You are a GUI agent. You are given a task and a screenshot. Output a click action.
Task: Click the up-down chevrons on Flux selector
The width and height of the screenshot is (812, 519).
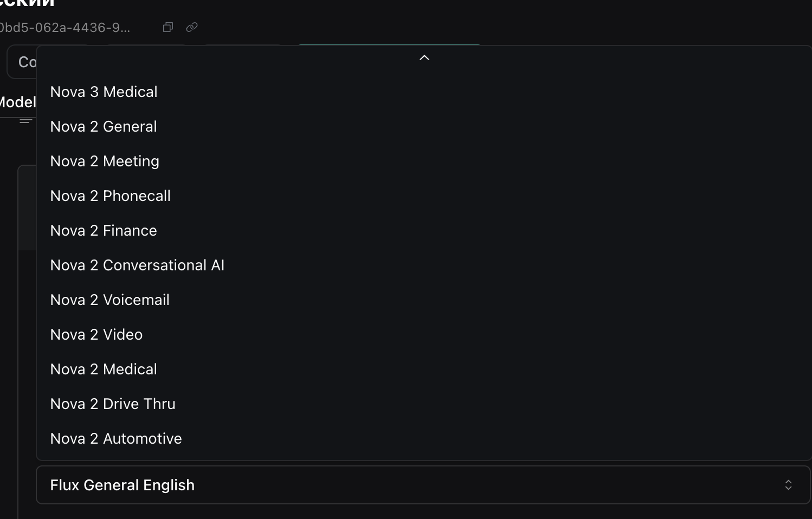788,485
